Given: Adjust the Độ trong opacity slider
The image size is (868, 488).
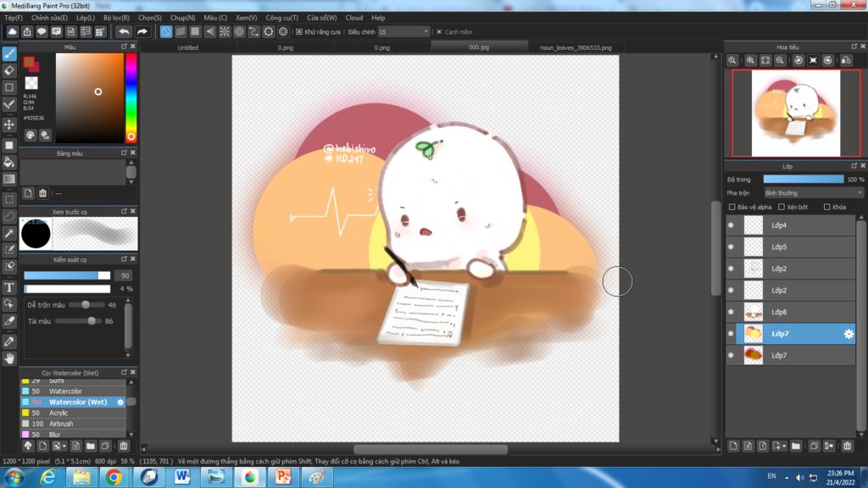Looking at the screenshot, I should click(804, 180).
